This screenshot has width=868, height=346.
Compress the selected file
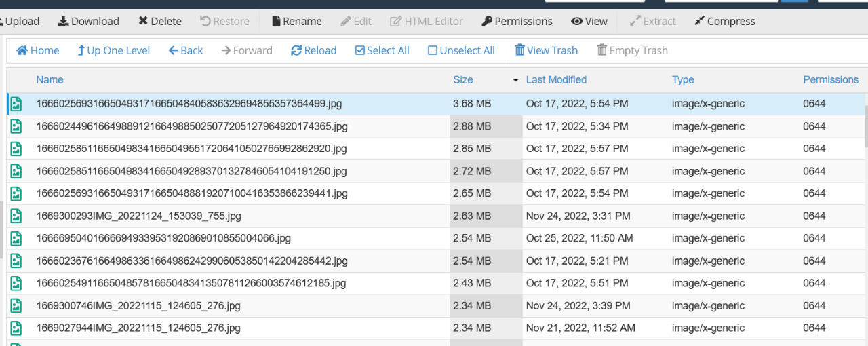(724, 21)
